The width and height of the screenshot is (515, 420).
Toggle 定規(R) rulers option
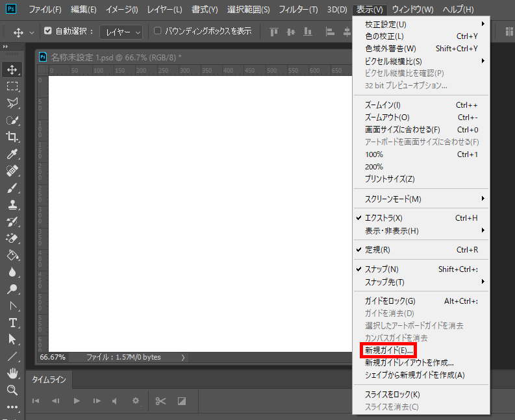pos(421,250)
